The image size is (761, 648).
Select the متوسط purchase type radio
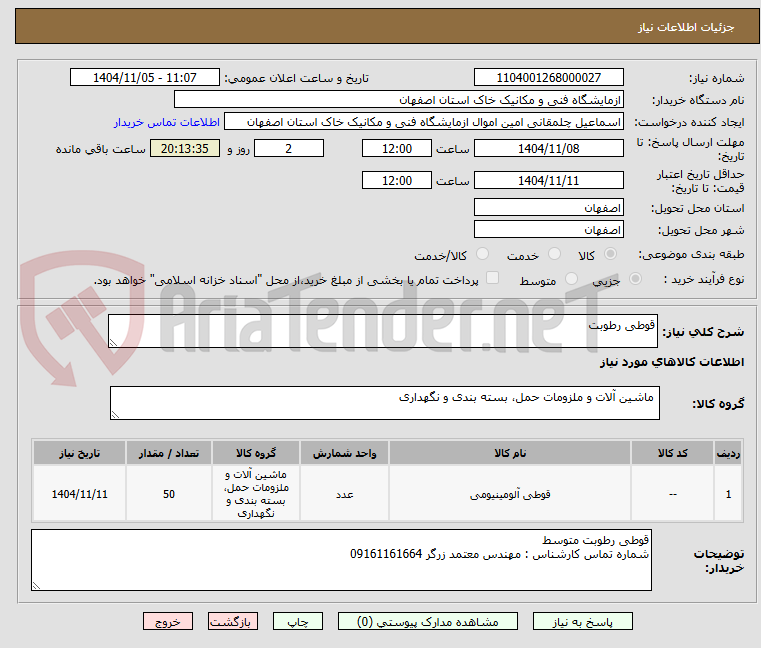coord(571,279)
